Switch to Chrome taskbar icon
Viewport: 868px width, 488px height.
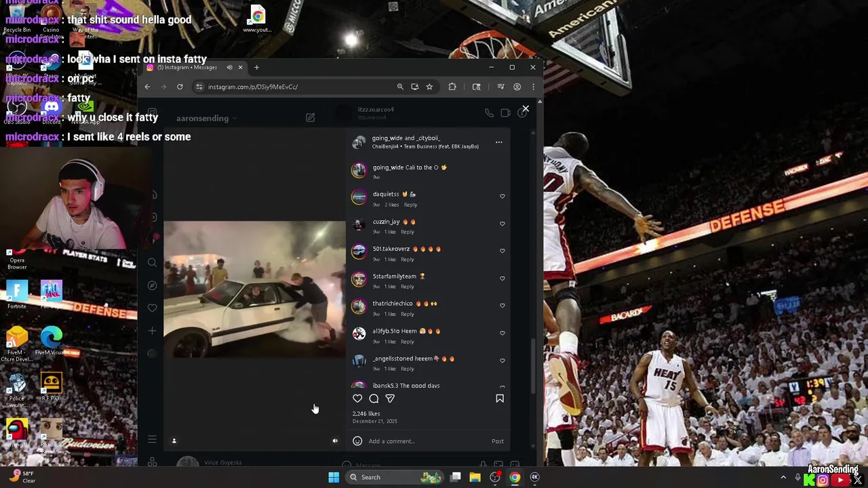point(515,477)
